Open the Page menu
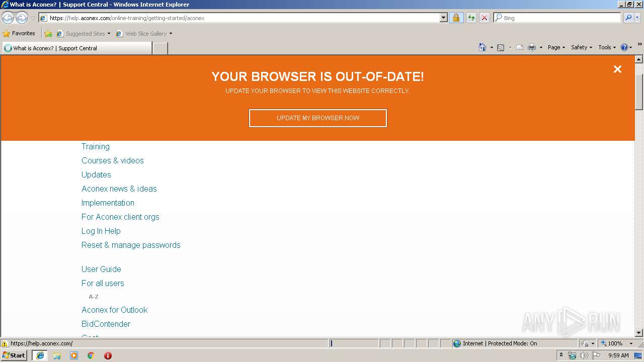Viewport: 644px width, 362px height. tap(556, 47)
